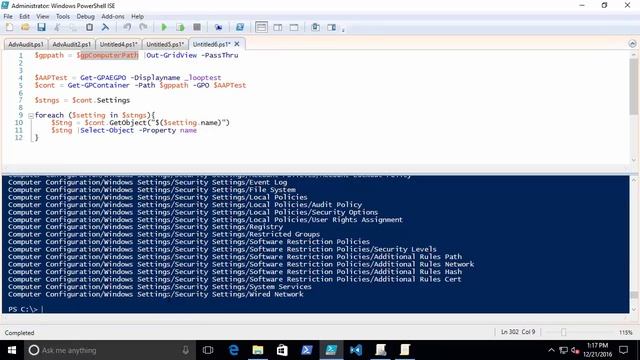Image resolution: width=640 pixels, height=360 pixels.
Task: Redo the last edit
Action: (x=143, y=27)
